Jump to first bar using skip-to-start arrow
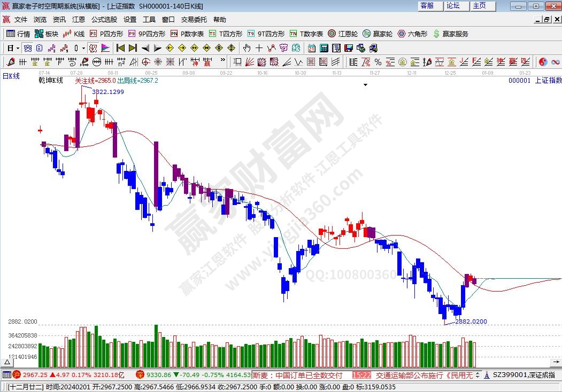The image size is (562, 392). [x=121, y=48]
